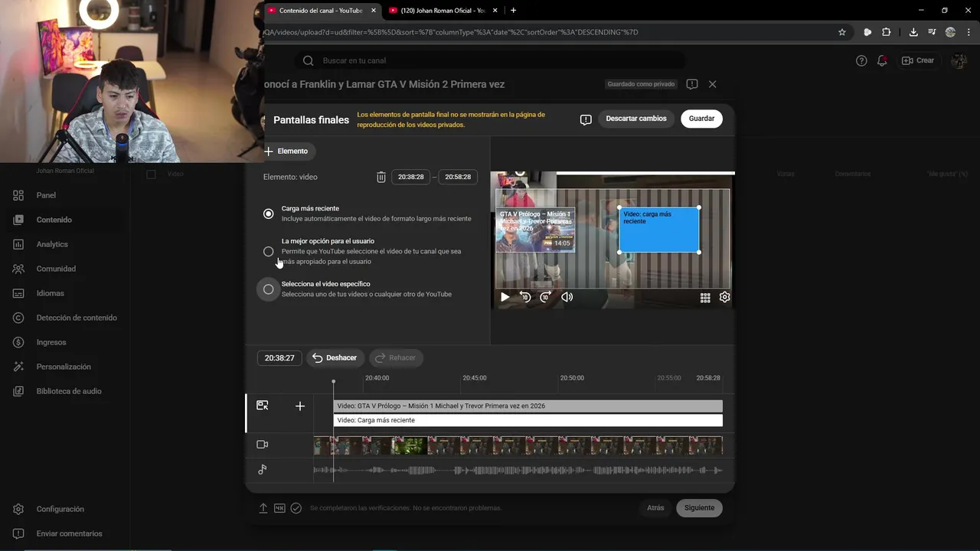Open Chrome media control icon
The height and width of the screenshot is (551, 980).
(932, 32)
